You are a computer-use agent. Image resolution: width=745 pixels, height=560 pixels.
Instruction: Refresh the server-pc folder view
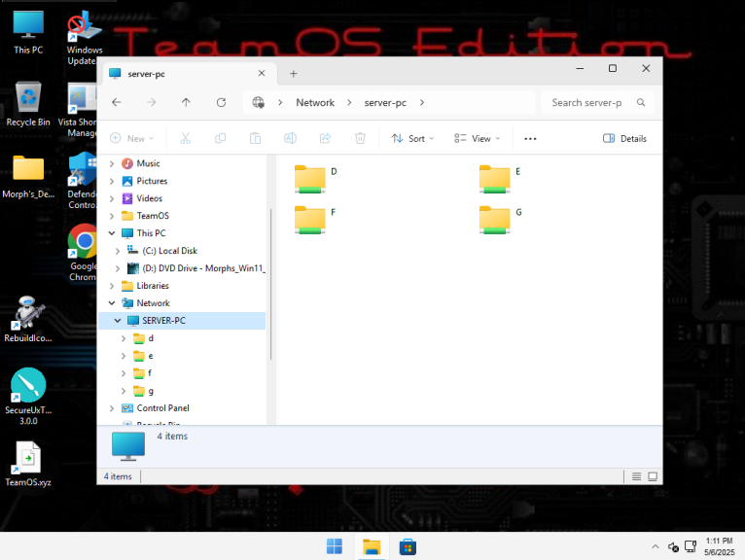(x=221, y=102)
